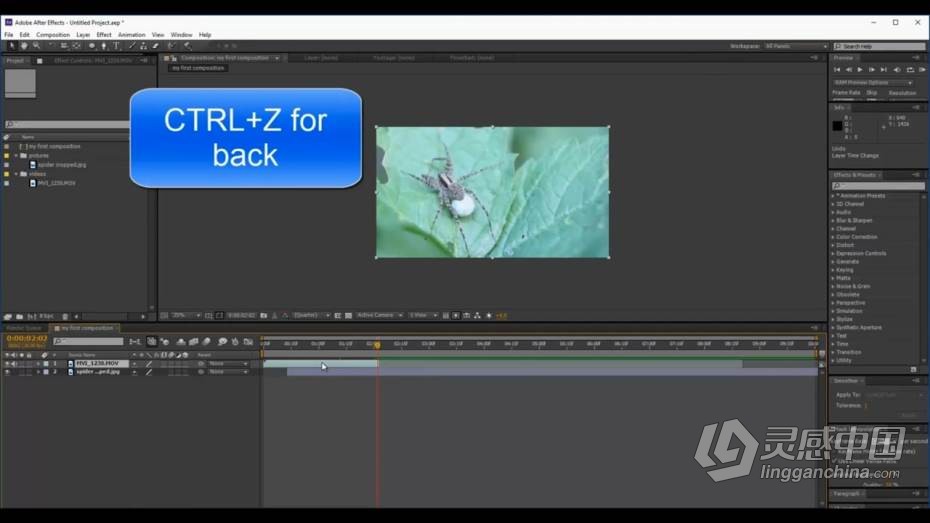930x523 pixels.
Task: Select the Eraser tool
Action: [156, 46]
